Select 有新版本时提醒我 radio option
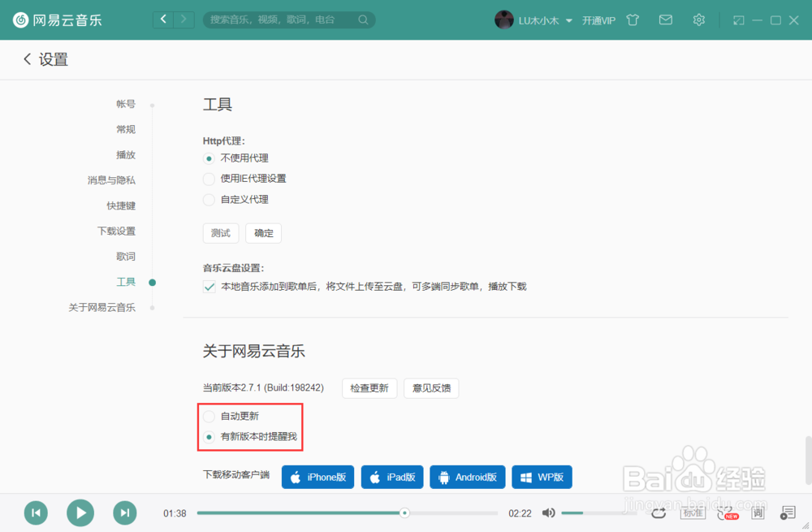This screenshot has height=532, width=812. tap(209, 437)
